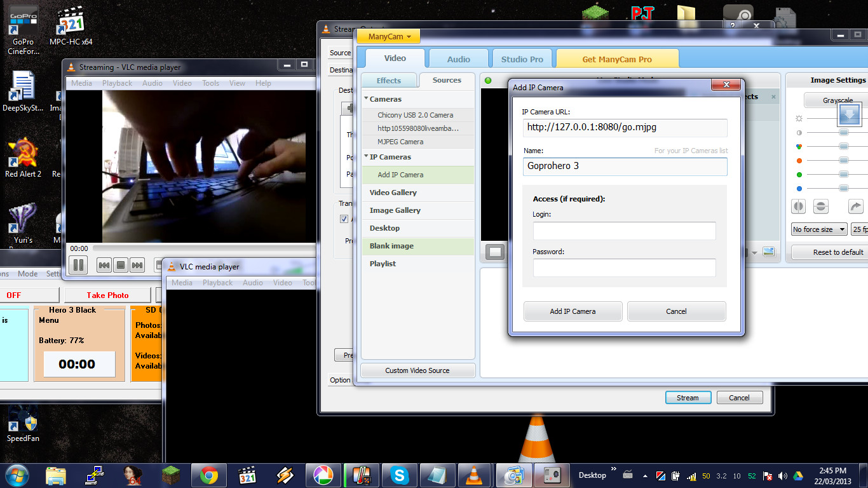
Task: Click the red channel slider handle
Action: 844,160
